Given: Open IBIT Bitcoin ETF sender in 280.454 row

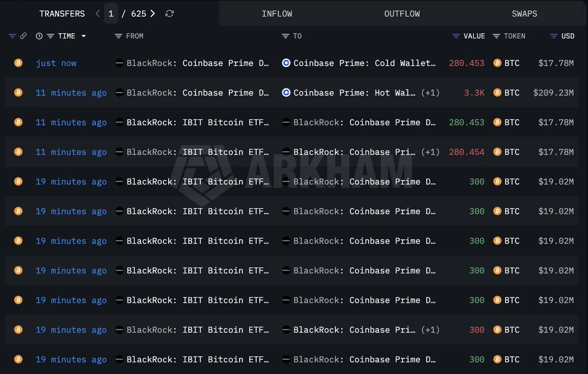Looking at the screenshot, I should tap(192, 152).
